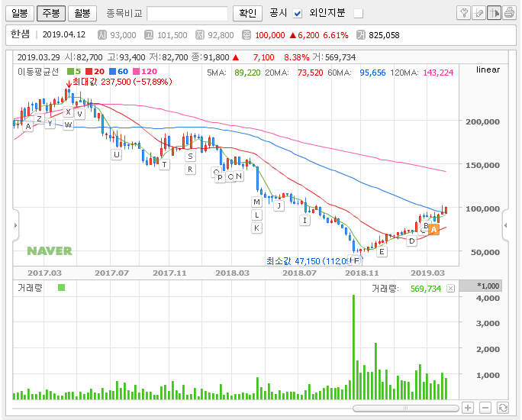Click the linear scale label
Image resolution: width=522 pixels, height=420 pixels.
[488, 69]
